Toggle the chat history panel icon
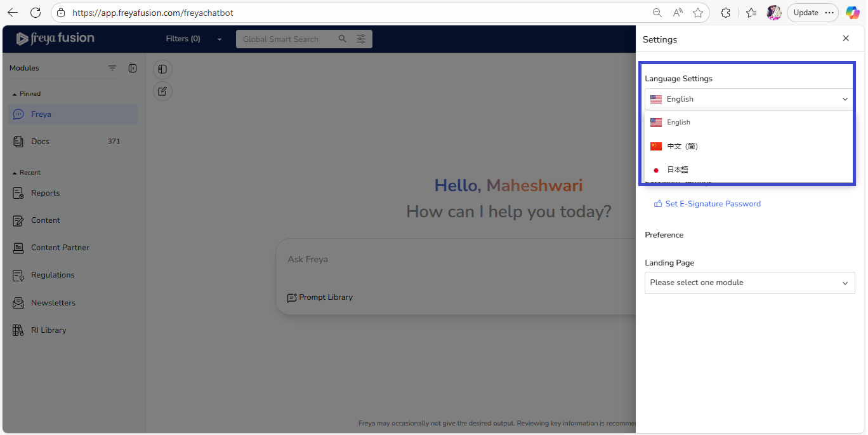 (x=162, y=69)
